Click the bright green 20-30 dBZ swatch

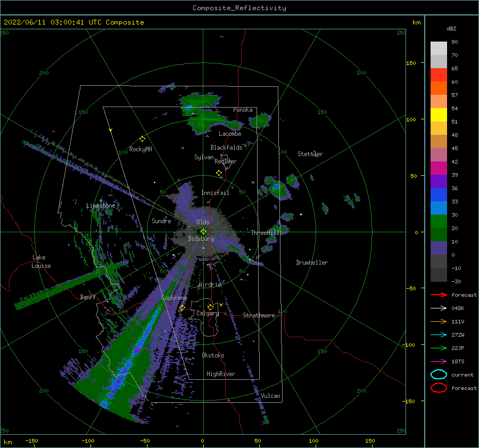coord(439,222)
